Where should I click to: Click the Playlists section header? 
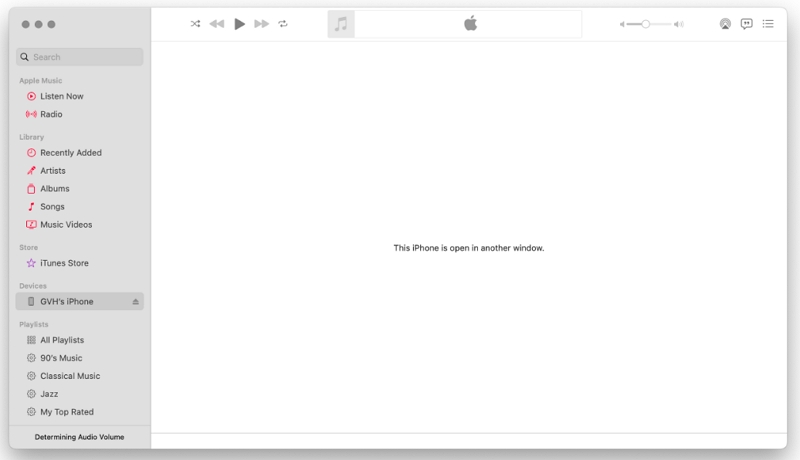pos(34,324)
